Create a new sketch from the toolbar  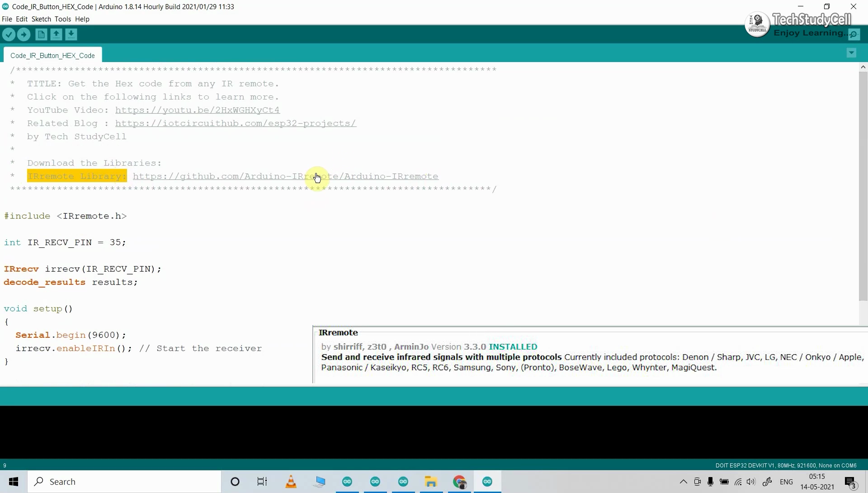(x=41, y=34)
